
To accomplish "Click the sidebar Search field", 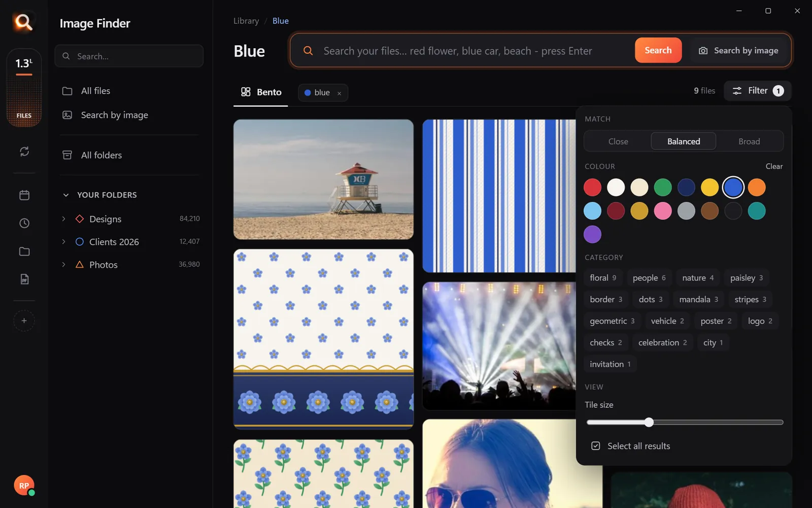I will [129, 56].
